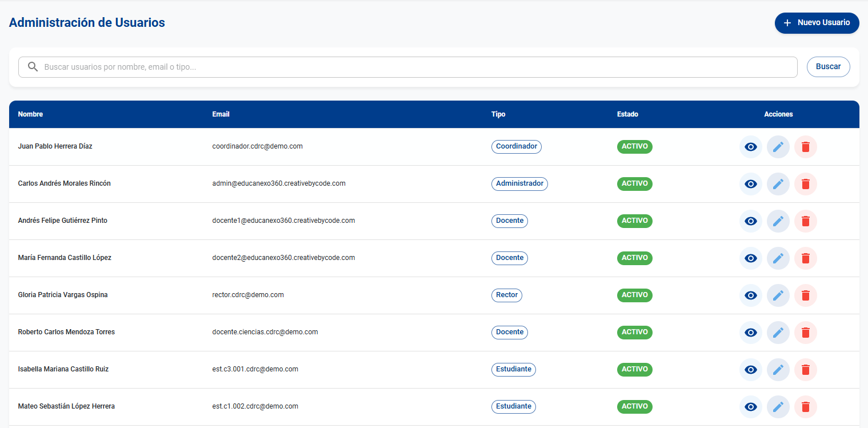Click ACTIVO status for Juan Pablo Herrera
Viewport: 868px width, 428px height.
635,146
